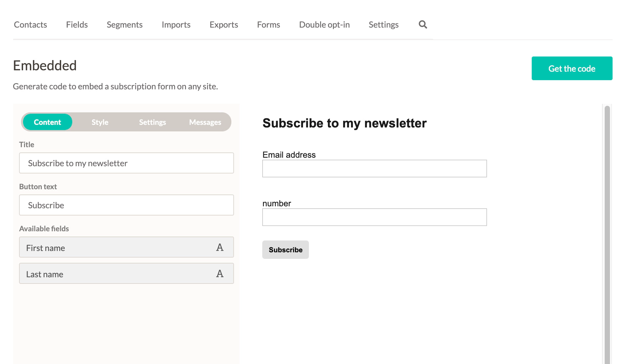Click the preview pane vertical scrollbar
Viewport: 629px width, 364px height.
tap(607, 230)
